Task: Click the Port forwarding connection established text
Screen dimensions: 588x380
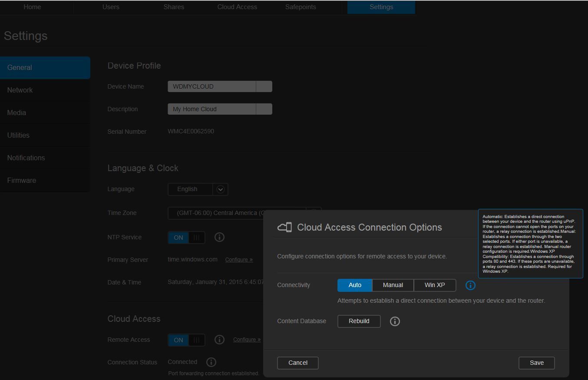Action: 214,373
